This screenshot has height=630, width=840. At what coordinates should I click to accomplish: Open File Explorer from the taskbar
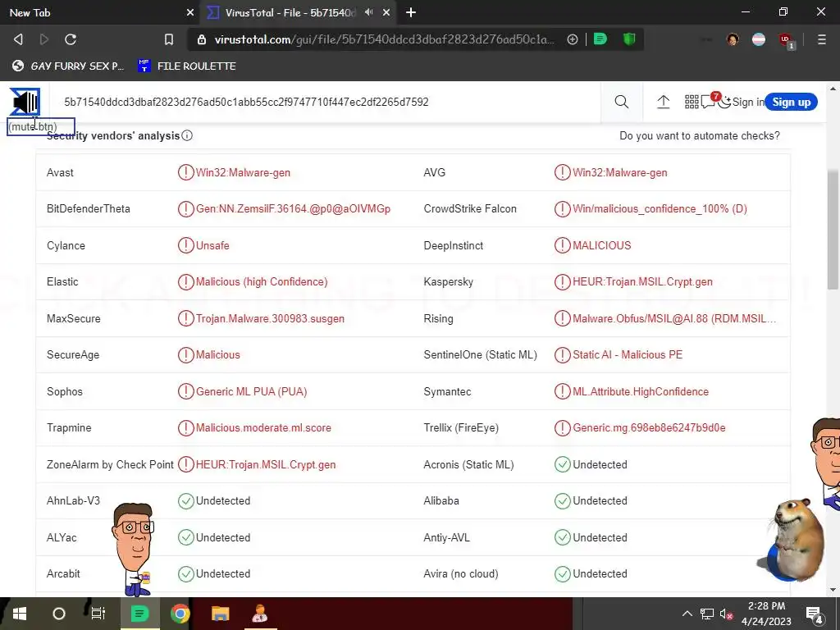click(220, 614)
